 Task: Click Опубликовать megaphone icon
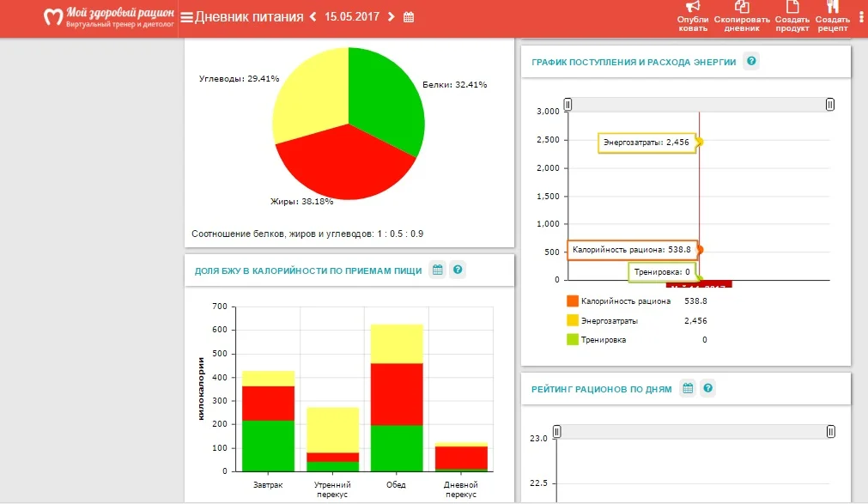[x=692, y=8]
